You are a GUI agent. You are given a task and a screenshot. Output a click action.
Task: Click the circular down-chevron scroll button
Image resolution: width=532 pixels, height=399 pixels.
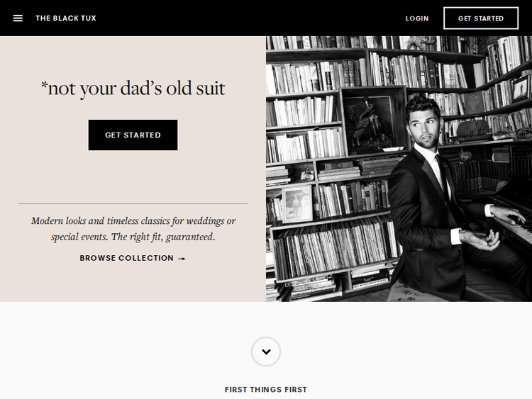coord(266,352)
